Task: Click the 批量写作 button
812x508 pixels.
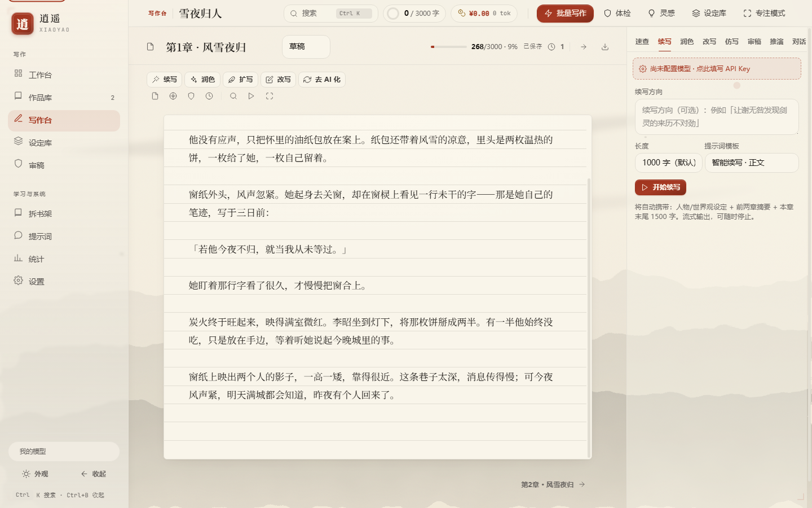Action: click(x=565, y=13)
